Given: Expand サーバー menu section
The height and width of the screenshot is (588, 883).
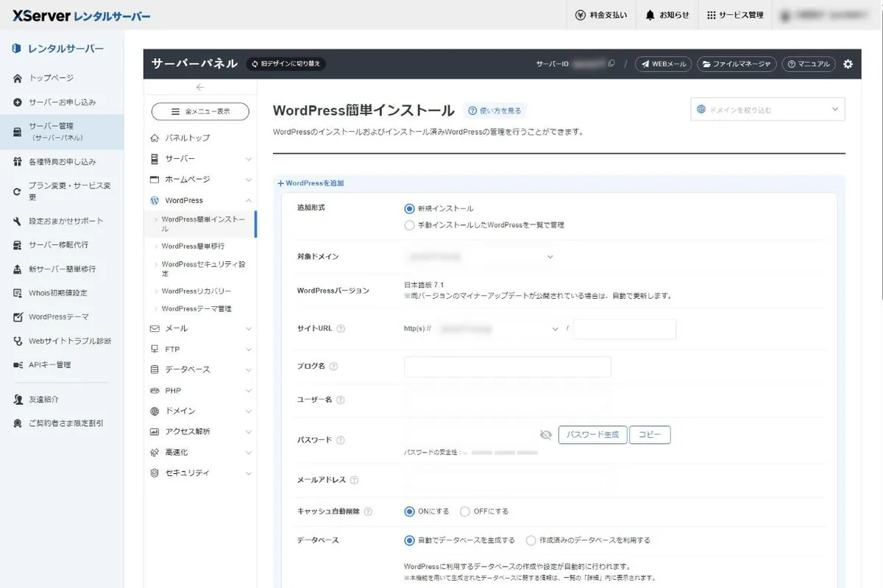Looking at the screenshot, I should coord(200,159).
